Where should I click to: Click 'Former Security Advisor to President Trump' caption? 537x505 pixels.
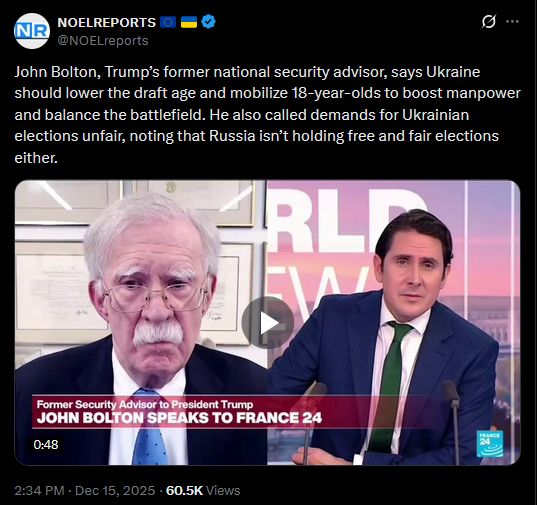(x=145, y=404)
